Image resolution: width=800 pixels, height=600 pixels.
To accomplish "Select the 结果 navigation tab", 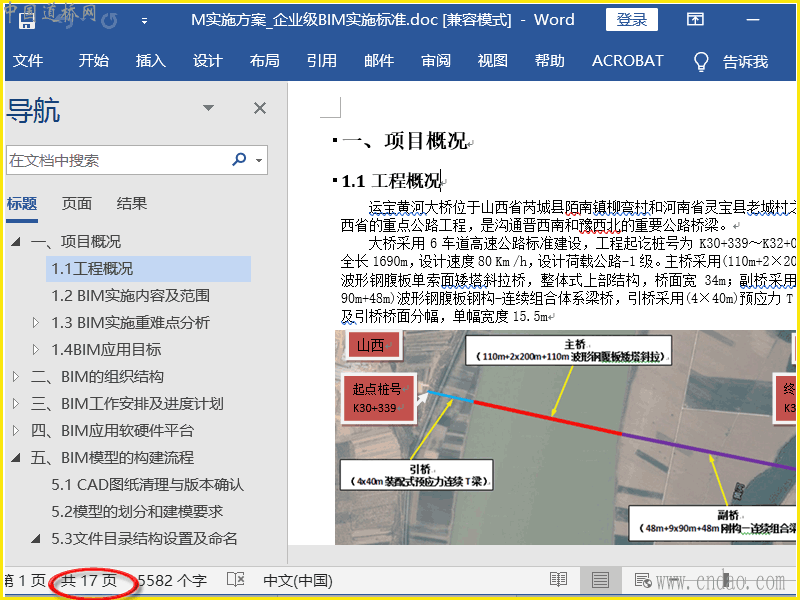I will 132,204.
